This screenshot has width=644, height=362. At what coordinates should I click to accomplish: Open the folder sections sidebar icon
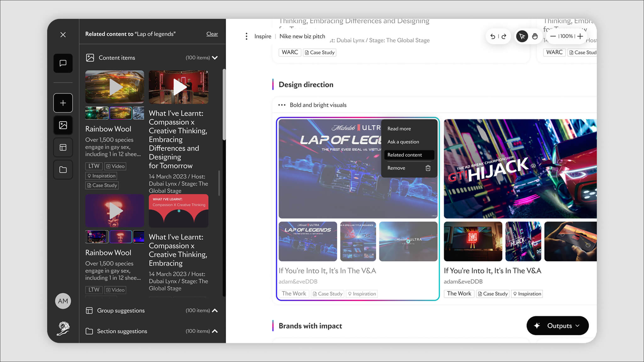[63, 170]
